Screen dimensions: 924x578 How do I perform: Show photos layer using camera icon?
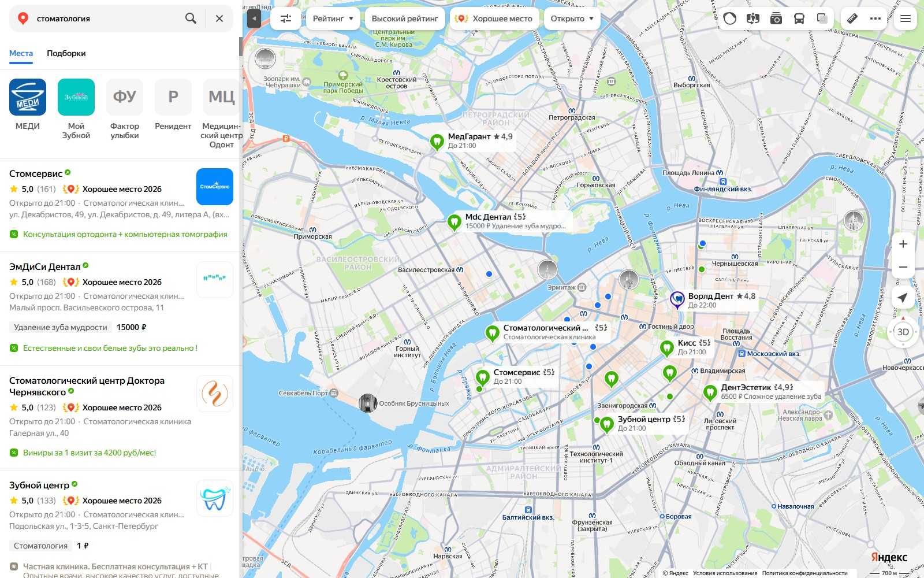tap(776, 18)
